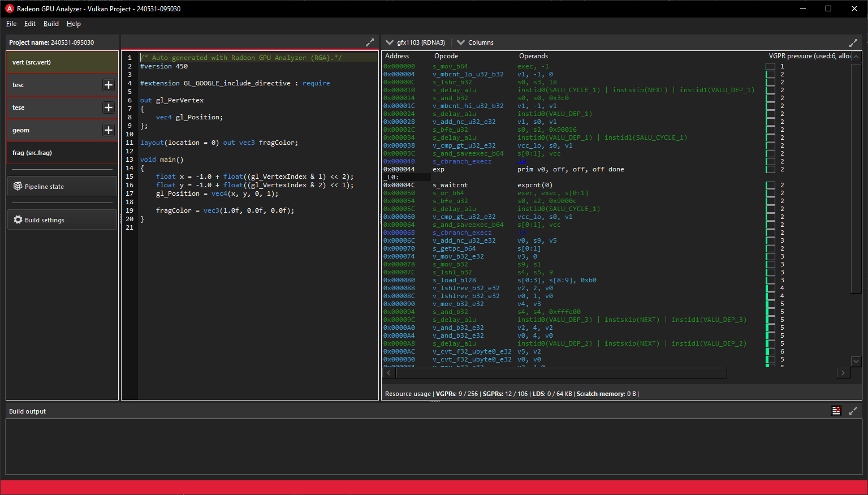This screenshot has width=868, height=495.
Task: Open Build settings
Action: 62,219
